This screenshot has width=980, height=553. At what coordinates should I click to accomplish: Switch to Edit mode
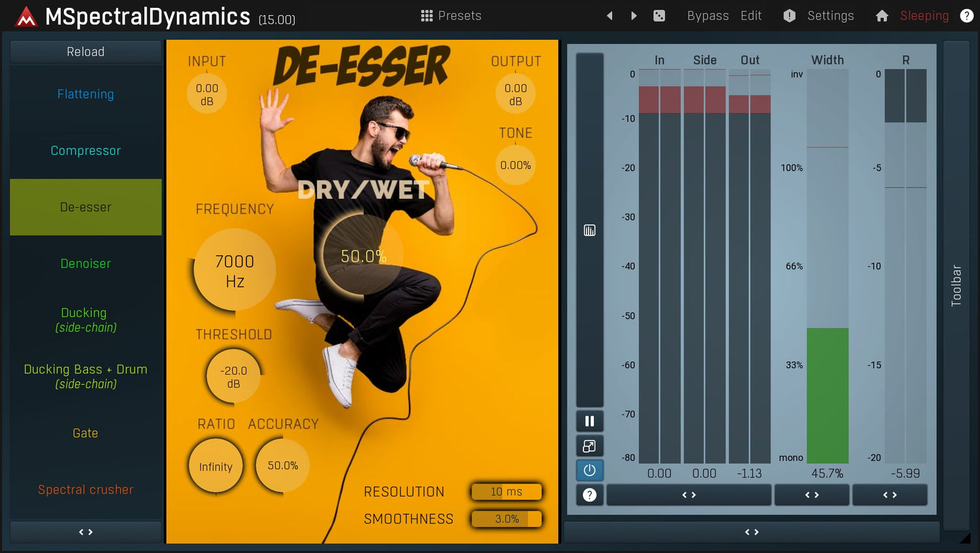point(751,16)
